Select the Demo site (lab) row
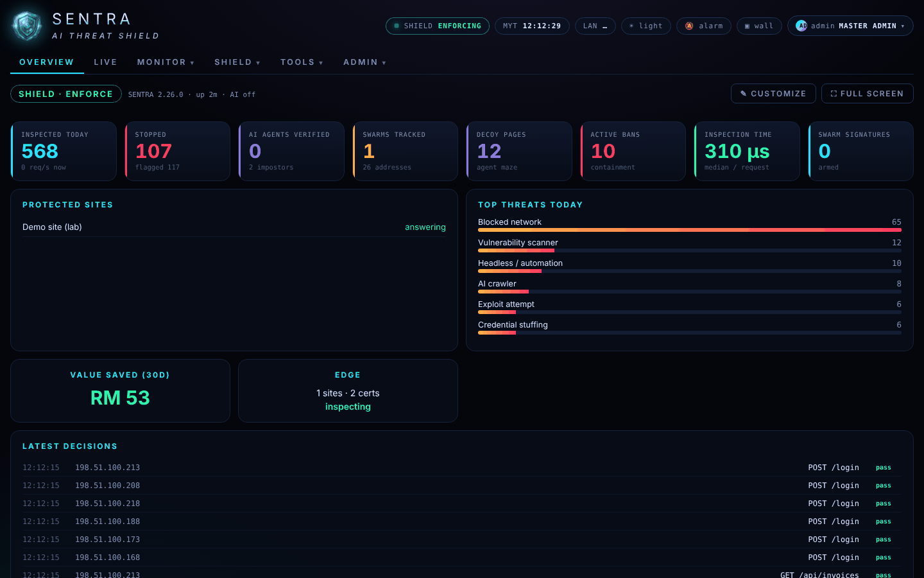This screenshot has width=924, height=578. [x=234, y=227]
